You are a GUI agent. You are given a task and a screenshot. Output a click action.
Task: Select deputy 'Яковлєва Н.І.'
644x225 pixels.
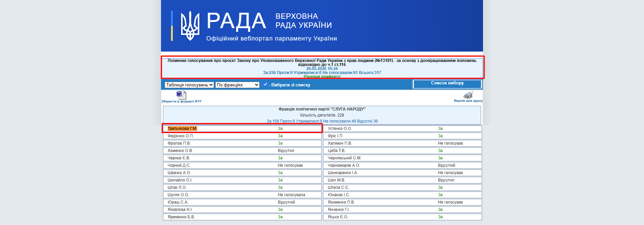coord(180,210)
